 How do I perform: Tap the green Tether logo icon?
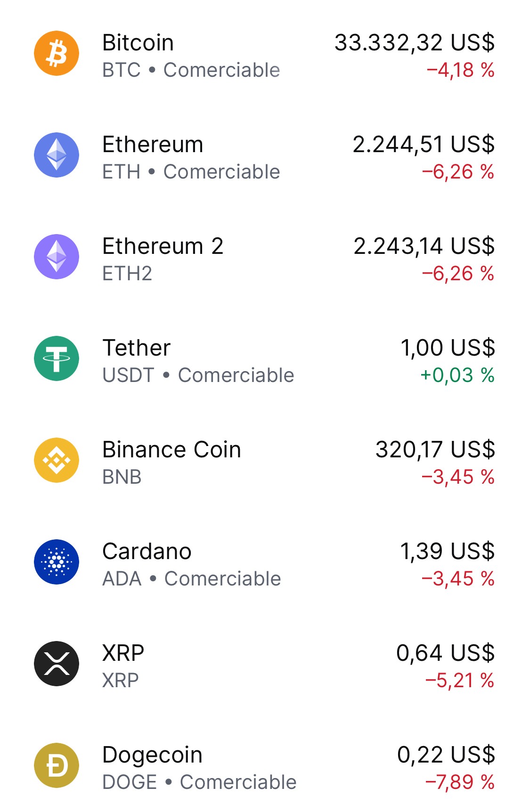pyautogui.click(x=57, y=358)
